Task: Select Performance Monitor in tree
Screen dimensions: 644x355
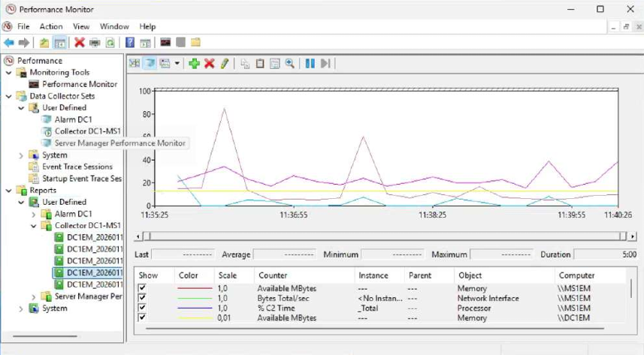Action: tap(80, 84)
